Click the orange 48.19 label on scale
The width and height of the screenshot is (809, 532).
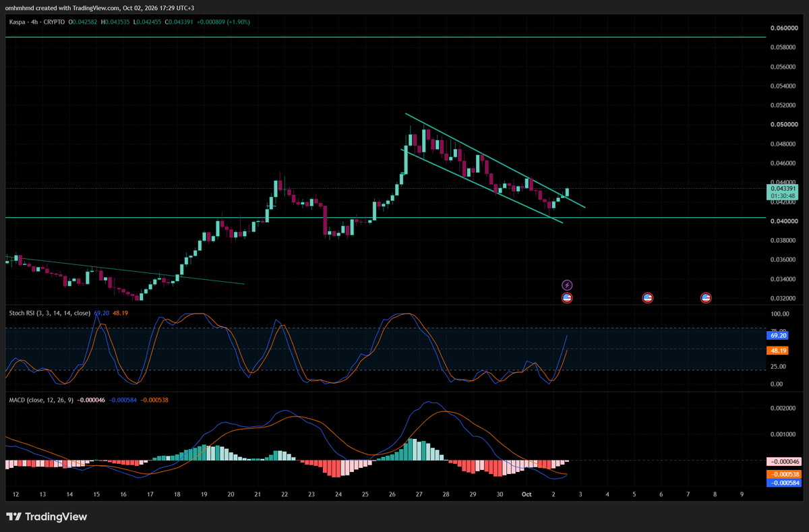pyautogui.click(x=779, y=351)
